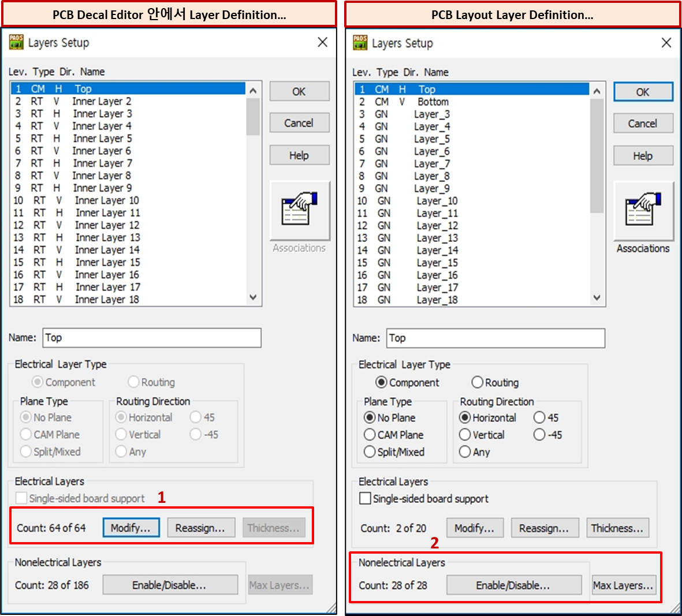682x616 pixels.
Task: Select Inner Layer 12 row
Action: pyautogui.click(x=128, y=225)
